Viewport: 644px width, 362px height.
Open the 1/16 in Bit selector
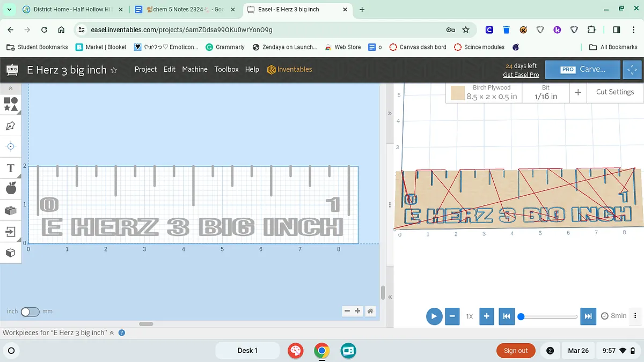tap(545, 93)
